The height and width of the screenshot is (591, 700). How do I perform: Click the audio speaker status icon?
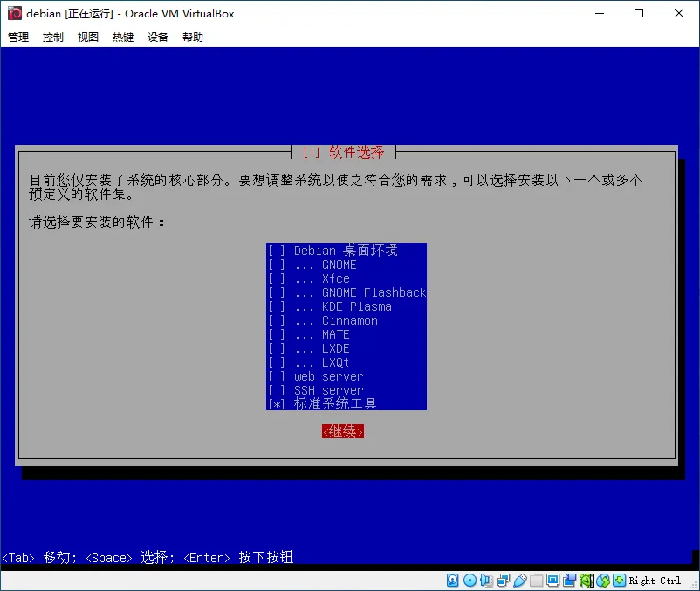coord(486,581)
